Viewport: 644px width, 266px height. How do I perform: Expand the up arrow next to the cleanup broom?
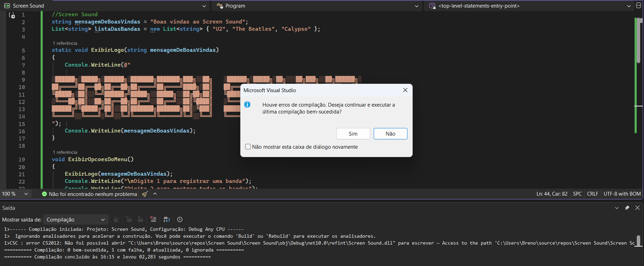(x=155, y=194)
